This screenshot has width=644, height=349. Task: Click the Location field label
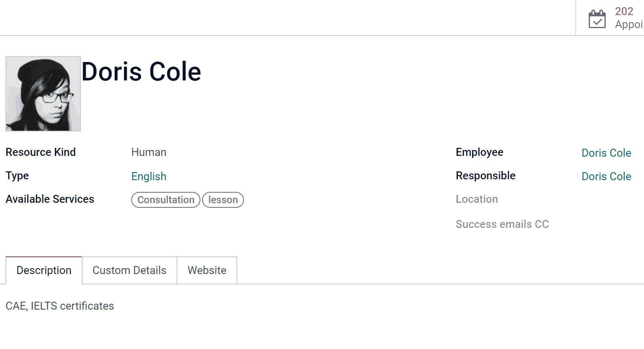point(477,199)
